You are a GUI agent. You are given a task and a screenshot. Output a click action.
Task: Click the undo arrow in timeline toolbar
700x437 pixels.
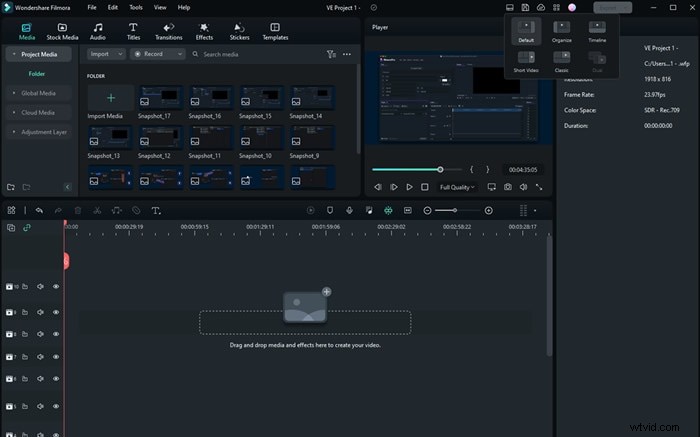click(x=39, y=211)
